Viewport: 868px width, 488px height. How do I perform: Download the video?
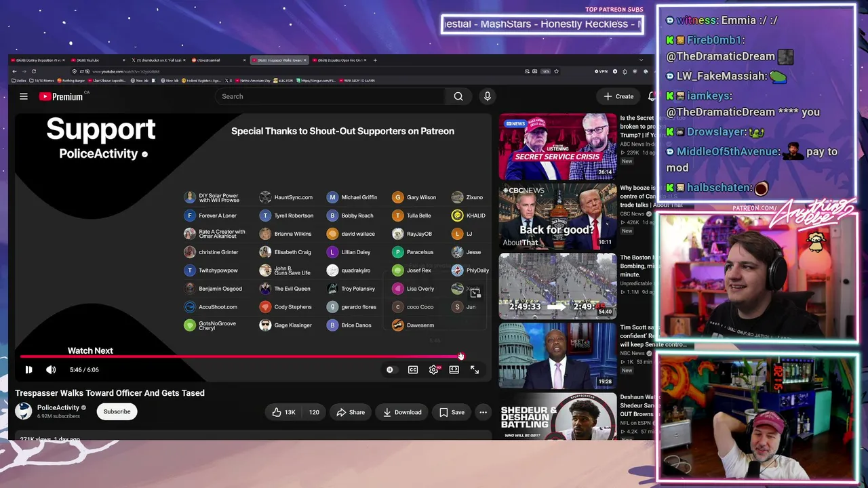point(402,412)
